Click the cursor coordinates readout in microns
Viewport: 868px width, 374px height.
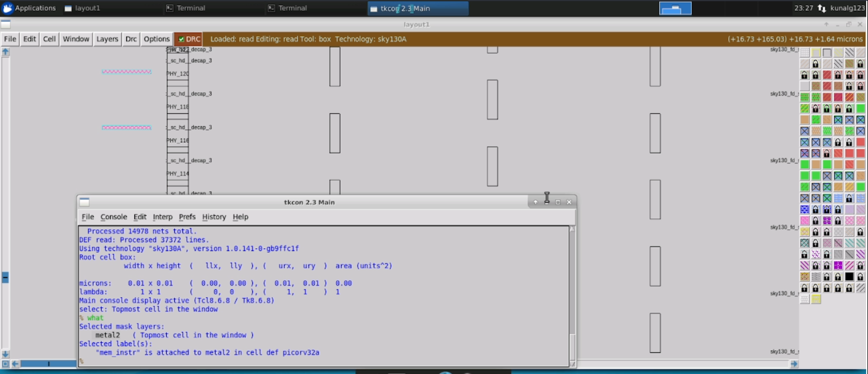795,39
